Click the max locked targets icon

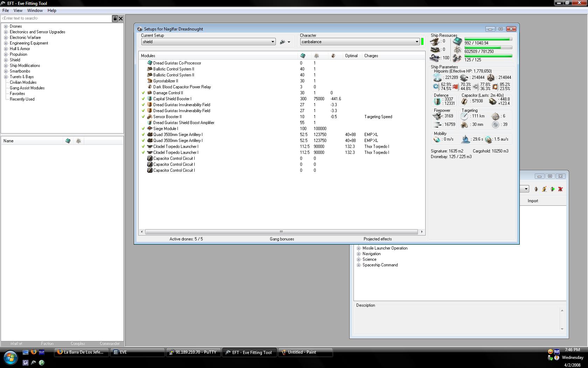495,116
